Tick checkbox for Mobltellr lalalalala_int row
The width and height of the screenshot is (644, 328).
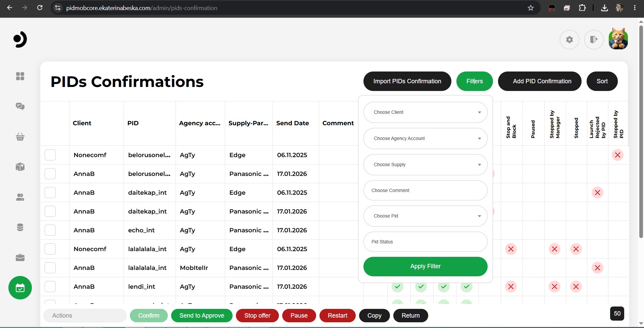tap(50, 268)
